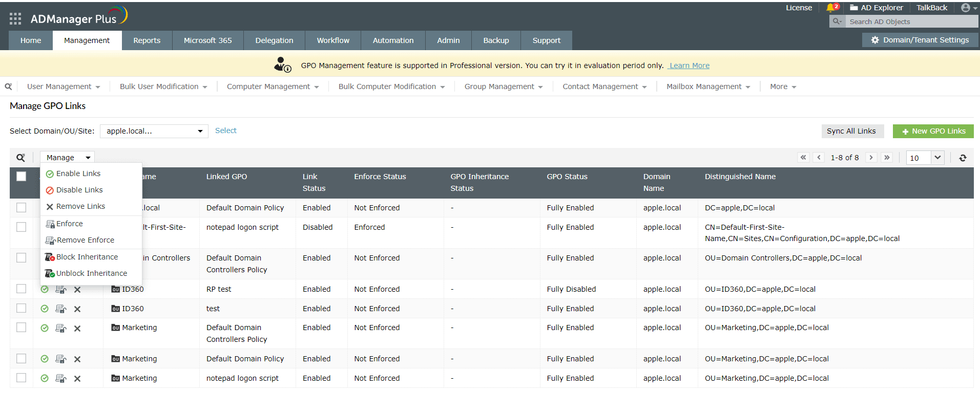
Task: Open the apps grid launcher icon
Action: [15, 19]
